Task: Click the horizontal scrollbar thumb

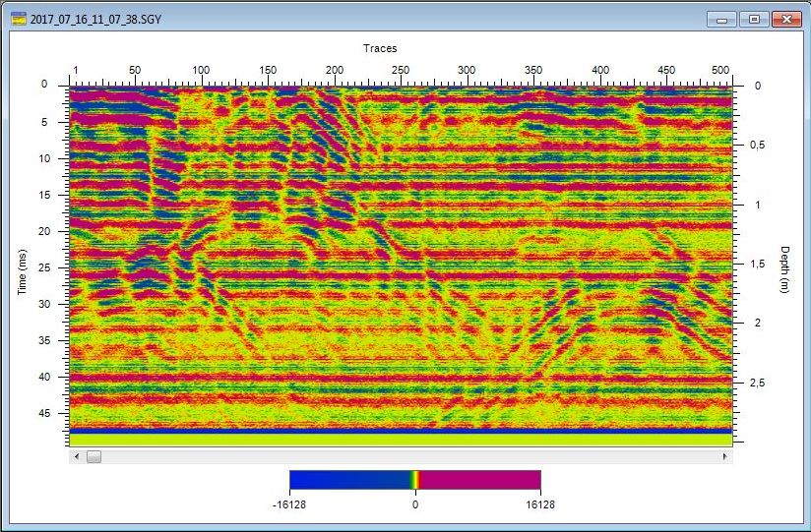Action: 94,456
